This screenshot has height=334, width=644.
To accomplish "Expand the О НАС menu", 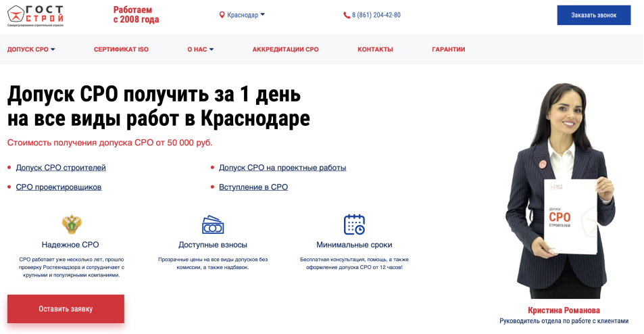I will coord(201,49).
